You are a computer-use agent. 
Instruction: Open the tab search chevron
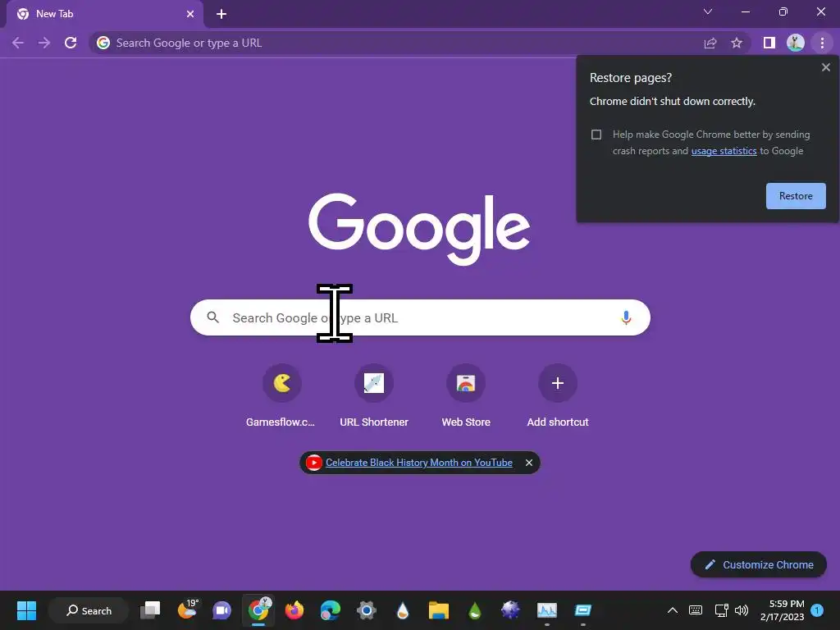point(708,11)
